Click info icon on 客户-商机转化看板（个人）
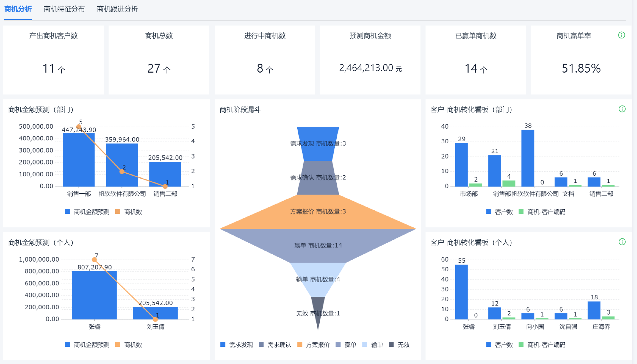Image resolution: width=637 pixels, height=364 pixels. tap(622, 242)
